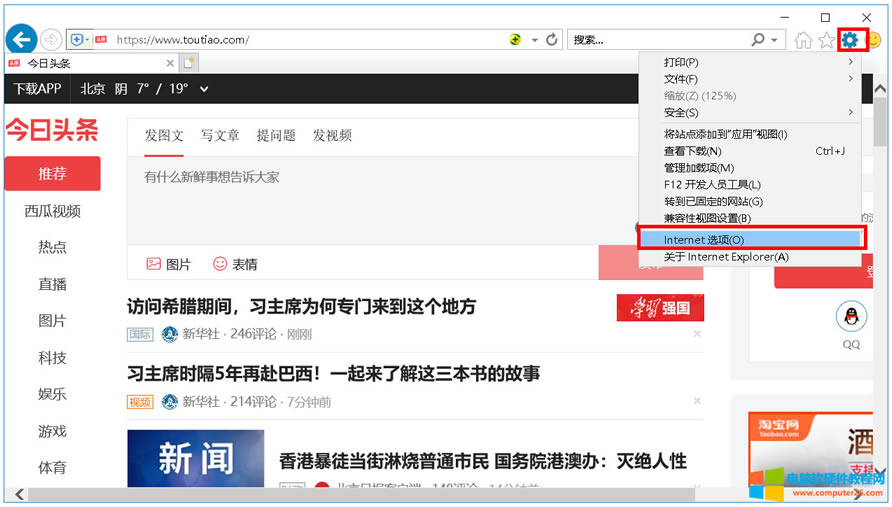This screenshot has height=507, width=892.
Task: Choose 管理加载项(M) from menu
Action: pos(698,168)
